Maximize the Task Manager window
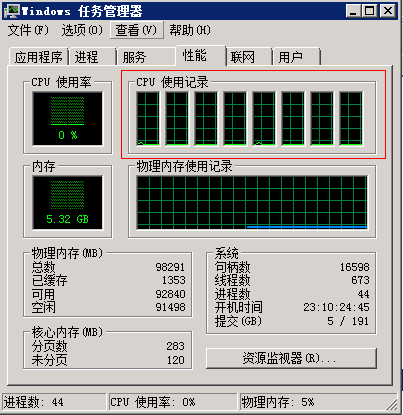 coord(369,11)
